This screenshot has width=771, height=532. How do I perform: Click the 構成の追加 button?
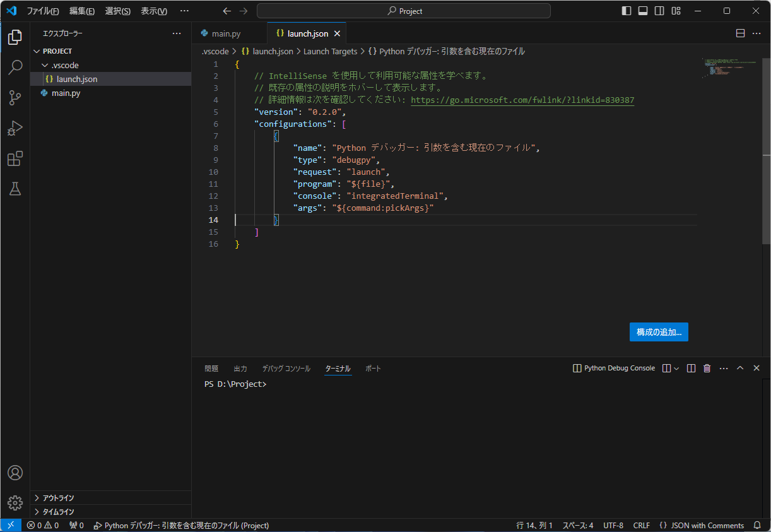659,331
